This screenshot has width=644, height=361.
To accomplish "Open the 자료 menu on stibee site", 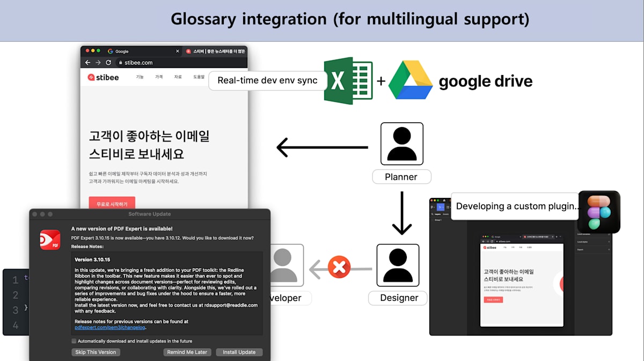I will click(178, 77).
